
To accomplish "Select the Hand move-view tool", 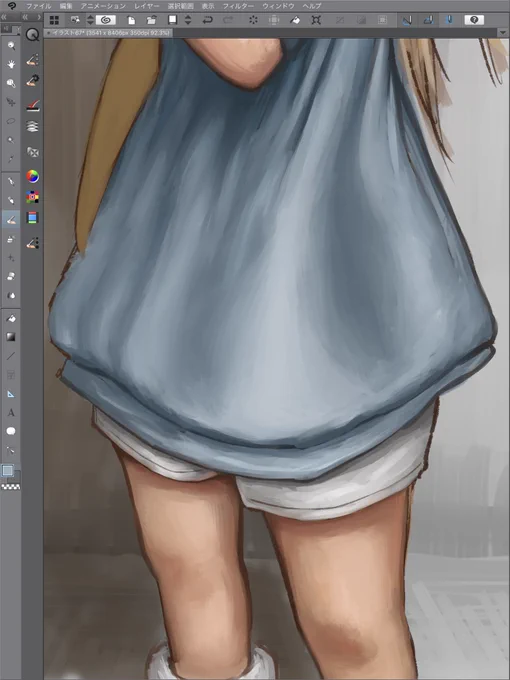I will (11, 64).
